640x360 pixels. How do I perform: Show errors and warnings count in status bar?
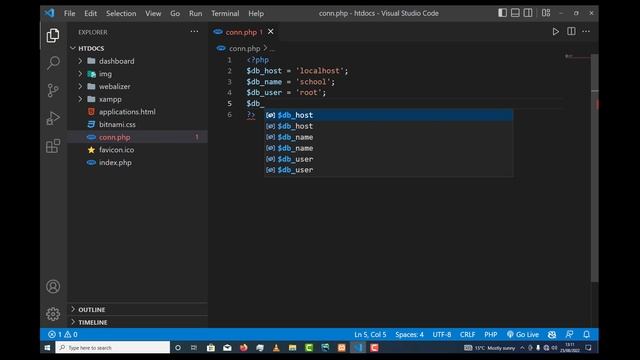click(62, 334)
